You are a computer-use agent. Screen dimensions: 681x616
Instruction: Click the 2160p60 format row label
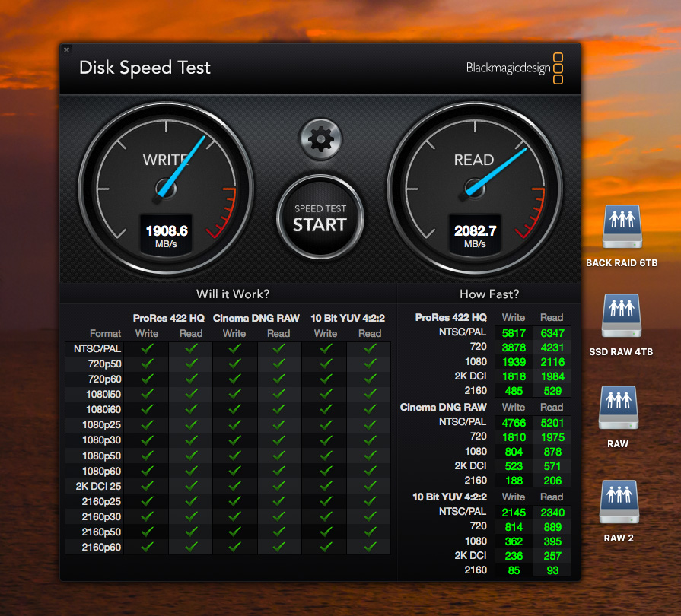pos(102,547)
